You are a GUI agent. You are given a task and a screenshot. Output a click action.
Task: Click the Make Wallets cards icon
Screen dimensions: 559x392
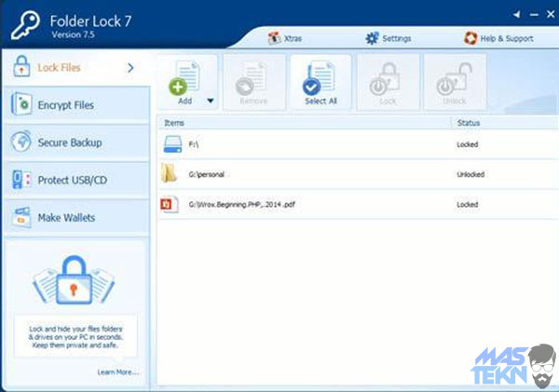point(21,217)
